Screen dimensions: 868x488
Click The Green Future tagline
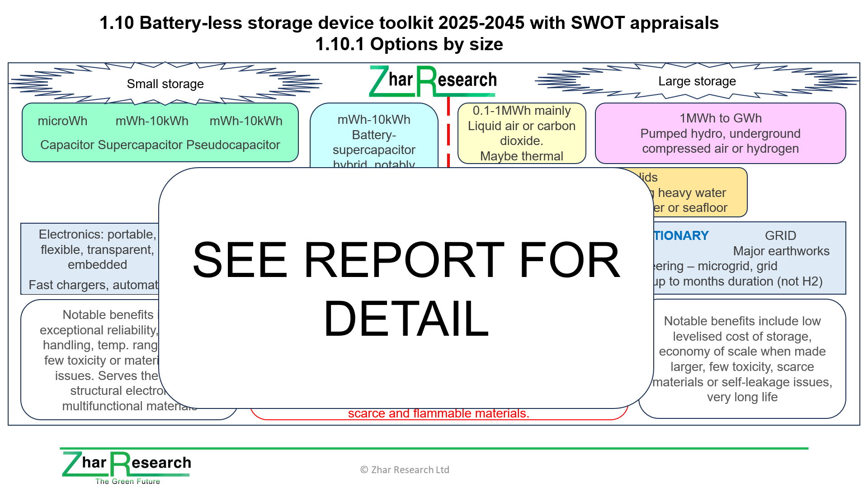point(127,481)
